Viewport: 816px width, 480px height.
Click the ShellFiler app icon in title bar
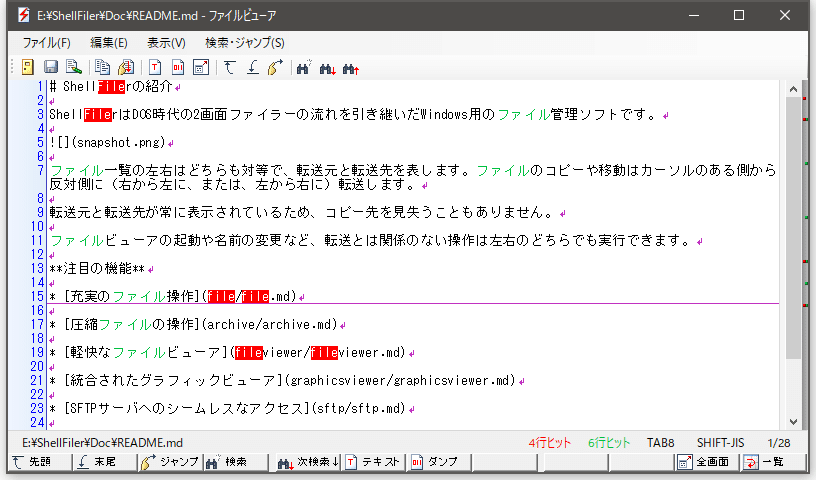23,15
